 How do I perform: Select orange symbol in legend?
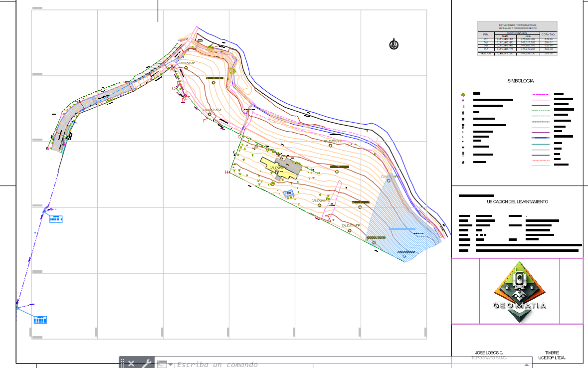pos(463,107)
